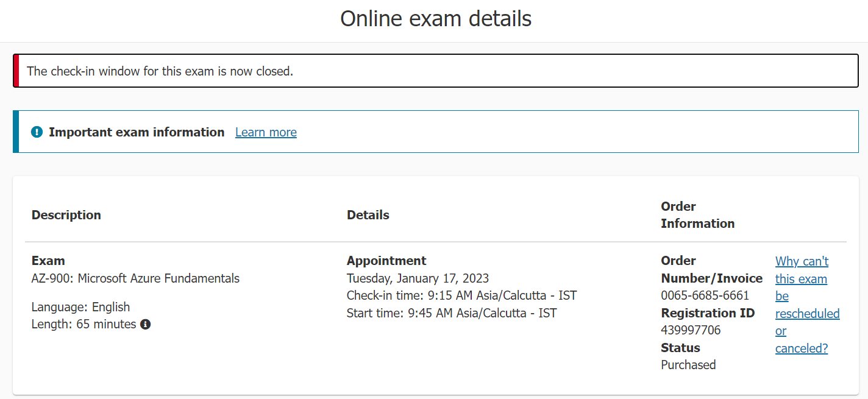Click the Details column header

click(x=368, y=215)
